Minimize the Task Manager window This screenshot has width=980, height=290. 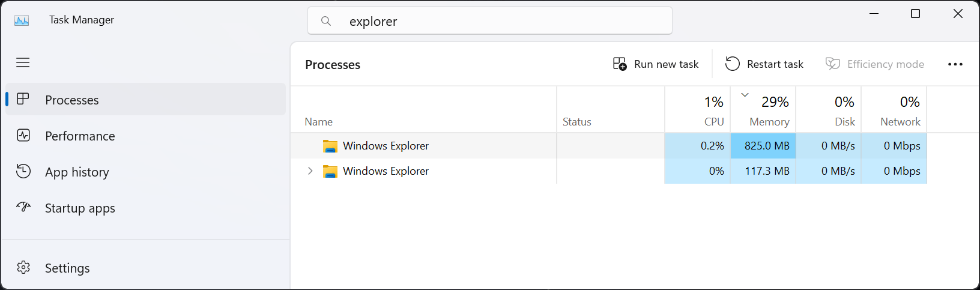874,14
